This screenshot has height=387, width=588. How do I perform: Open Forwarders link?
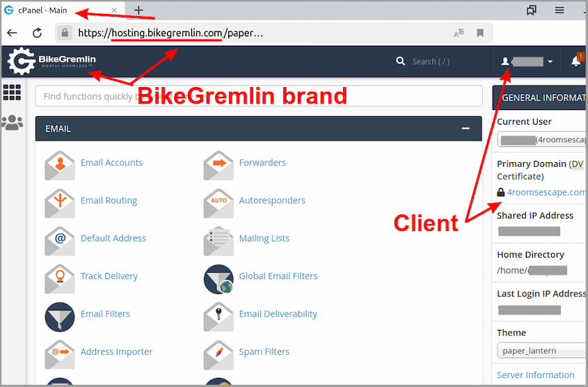262,162
